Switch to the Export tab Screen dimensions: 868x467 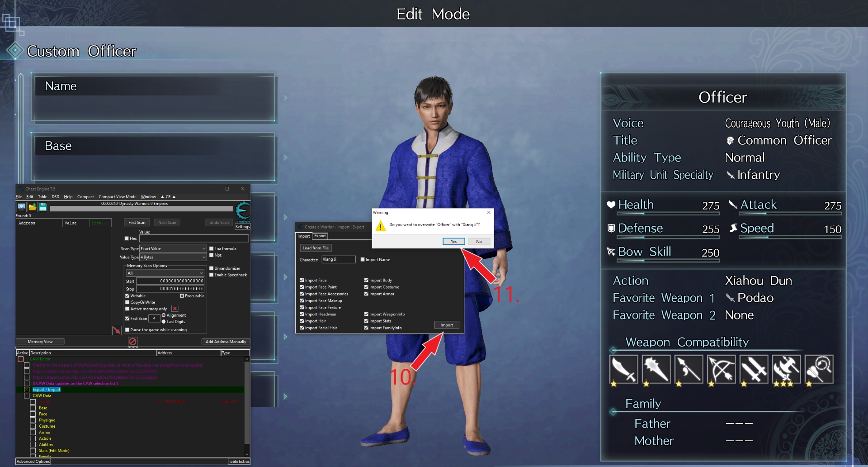click(320, 236)
